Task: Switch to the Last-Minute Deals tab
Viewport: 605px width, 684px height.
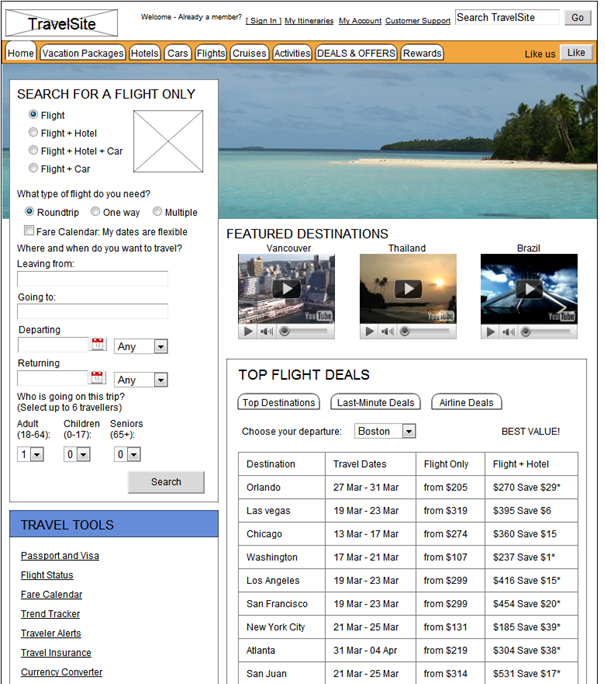Action: [x=375, y=403]
